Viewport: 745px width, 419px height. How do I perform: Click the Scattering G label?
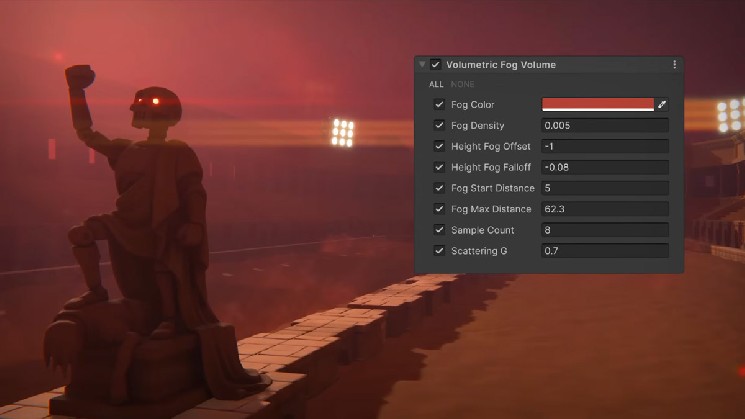click(x=479, y=251)
